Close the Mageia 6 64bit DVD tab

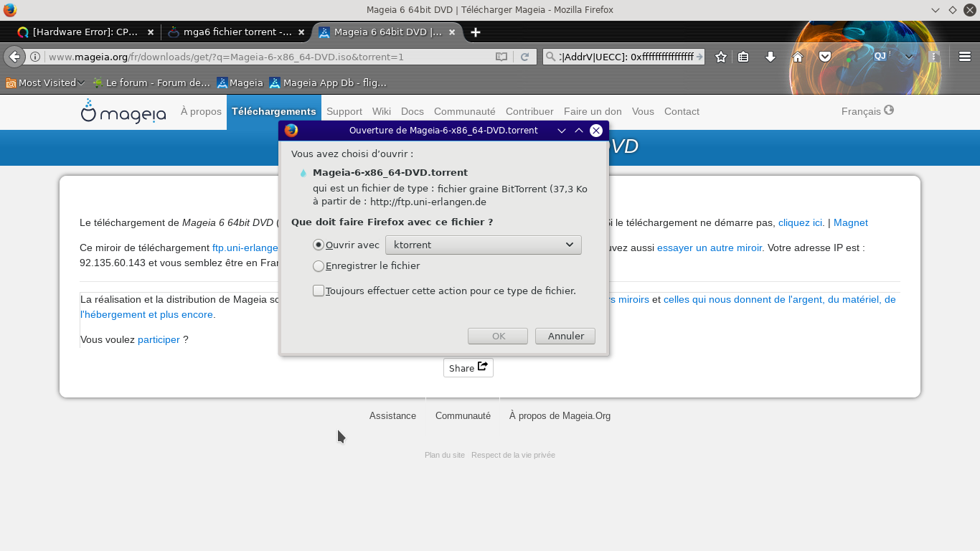[x=453, y=32]
